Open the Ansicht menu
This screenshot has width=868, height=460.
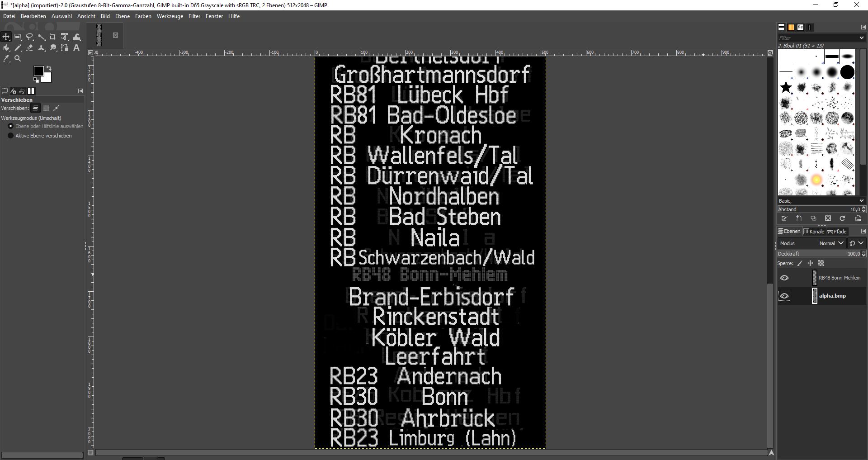click(x=86, y=16)
